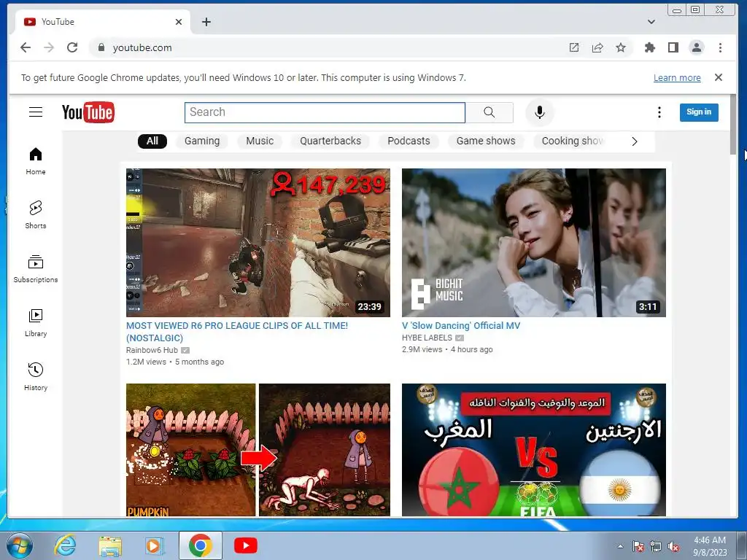Select the Quarterbacks category chip

coord(330,141)
